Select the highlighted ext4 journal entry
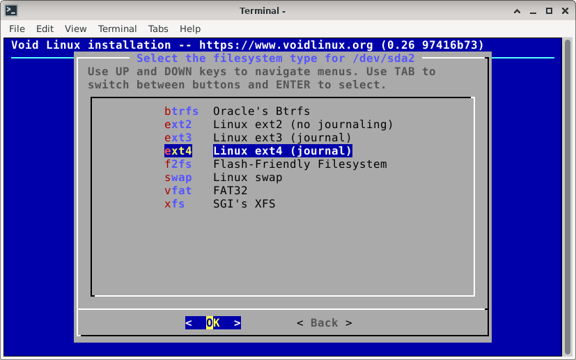 tap(258, 151)
